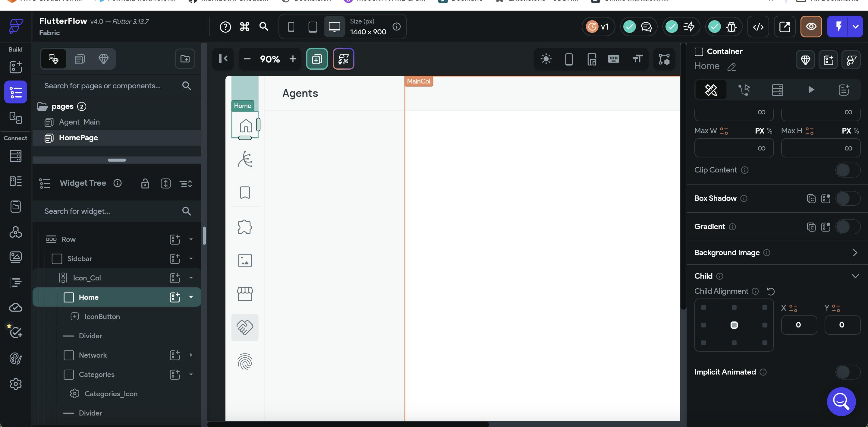868x427 pixels.
Task: Enable the Box Shadow toggle
Action: 847,198
